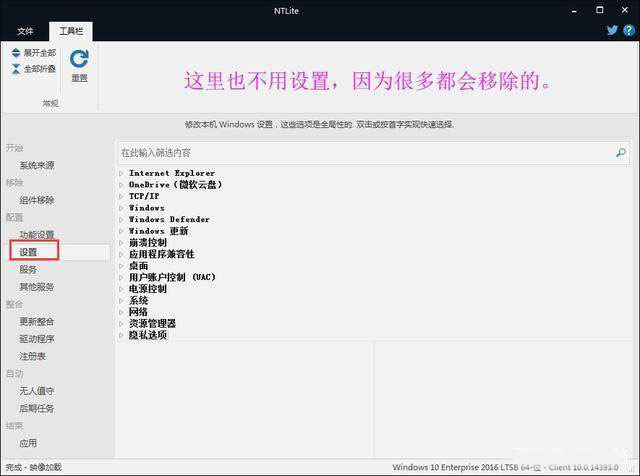Click the Windows 10 Enterprise 2016 LTSB status text
The image size is (640, 476).
[505, 467]
